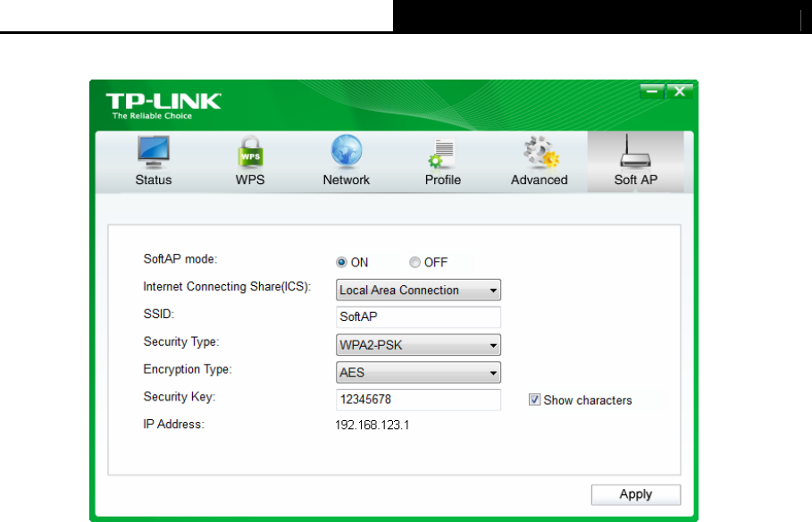Click the Show characters label text
Screen dimensions: 812x522
pyautogui.click(x=588, y=400)
